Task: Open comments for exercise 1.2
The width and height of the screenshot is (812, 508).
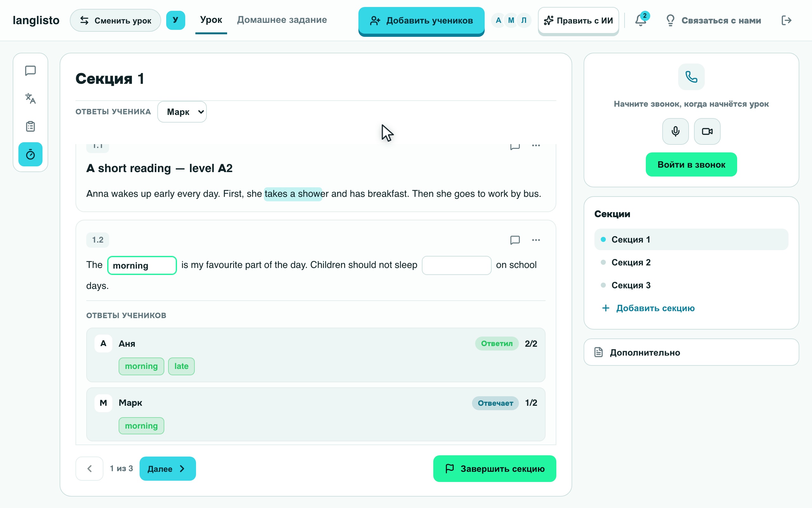Action: pos(515,240)
